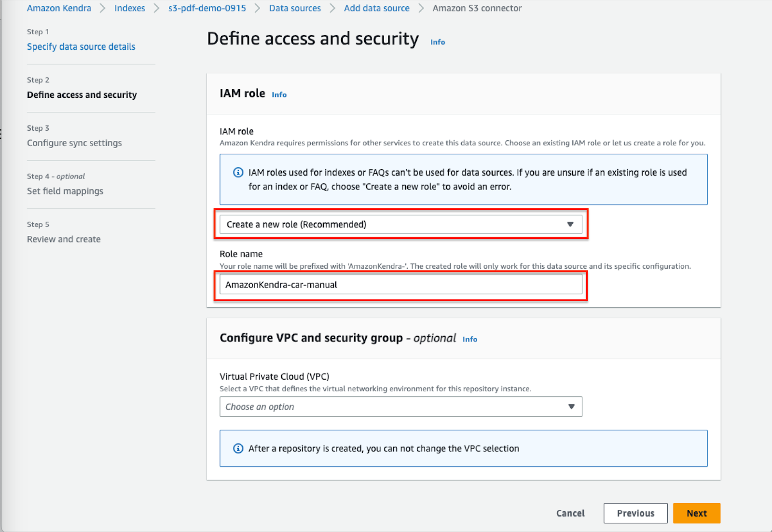772x532 pixels.
Task: Open Specify data source details step
Action: point(81,47)
